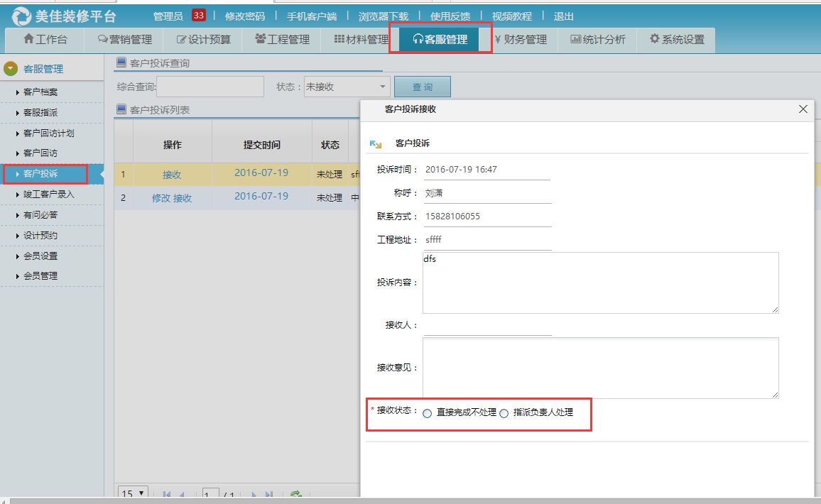Image resolution: width=821 pixels, height=504 pixels.
Task: Open 统计分析 via its chart icon
Action: click(576, 40)
